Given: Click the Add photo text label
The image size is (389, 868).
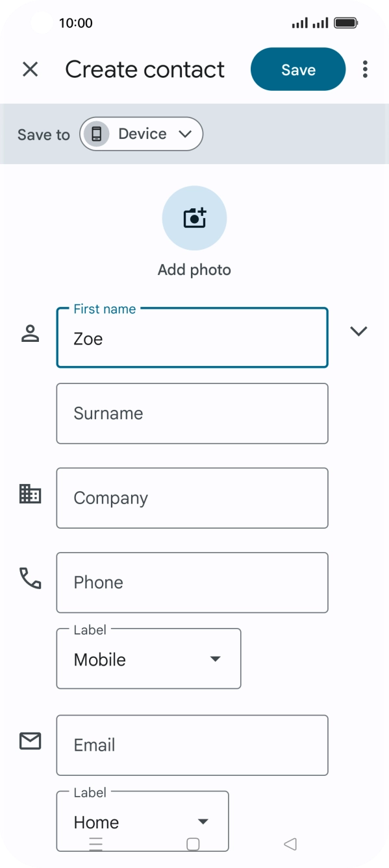Looking at the screenshot, I should click(x=194, y=269).
